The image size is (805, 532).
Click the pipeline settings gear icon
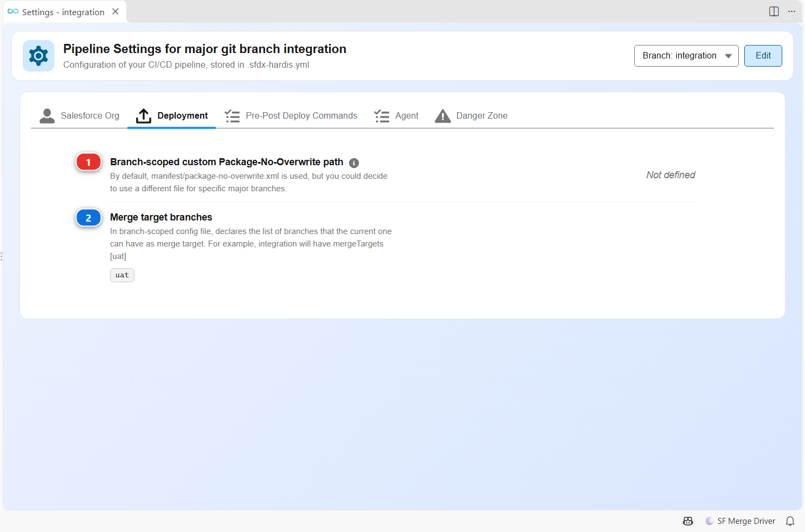click(x=38, y=56)
